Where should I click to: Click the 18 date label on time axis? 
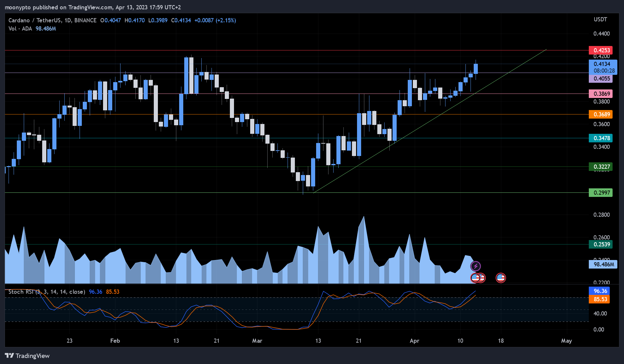tap(501, 341)
